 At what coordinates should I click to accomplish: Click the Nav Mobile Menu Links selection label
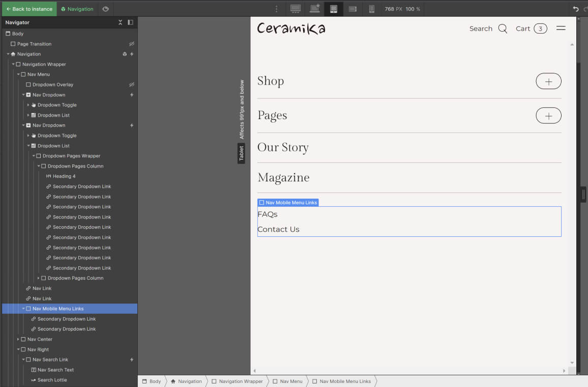(x=288, y=203)
